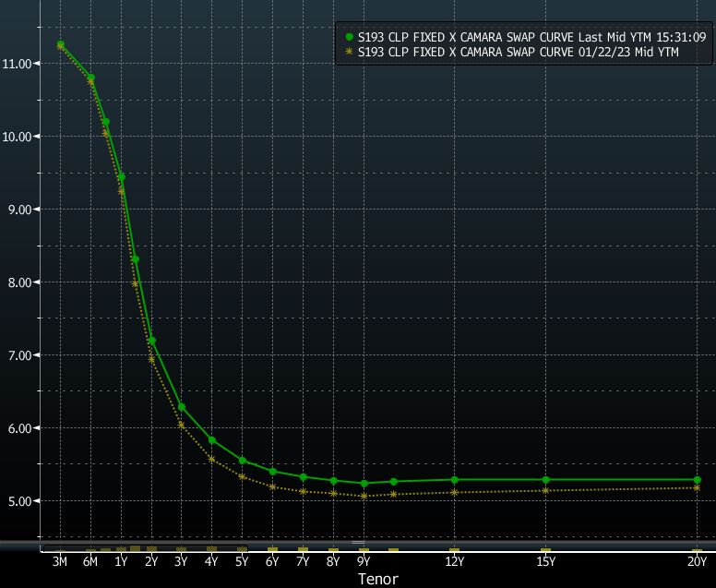Screen dimensions: 716x588
Task: Click the 15Y tenor label on x-axis
Action: [x=545, y=561]
